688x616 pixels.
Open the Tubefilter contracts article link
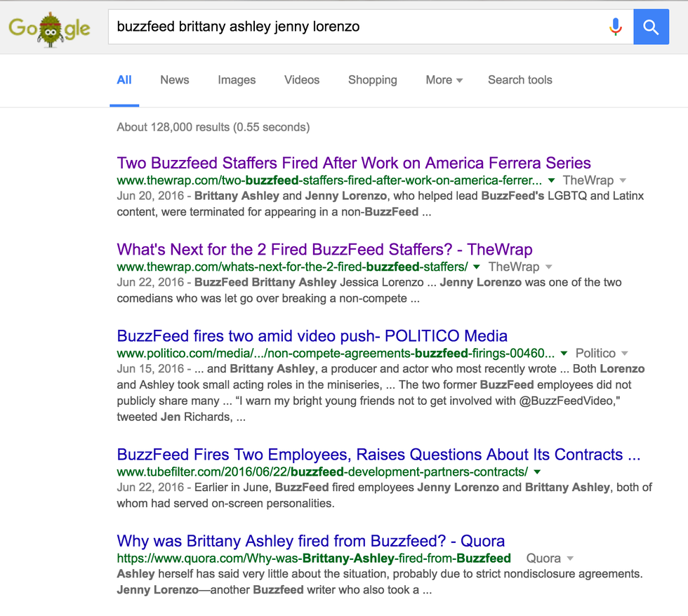pyautogui.click(x=378, y=455)
